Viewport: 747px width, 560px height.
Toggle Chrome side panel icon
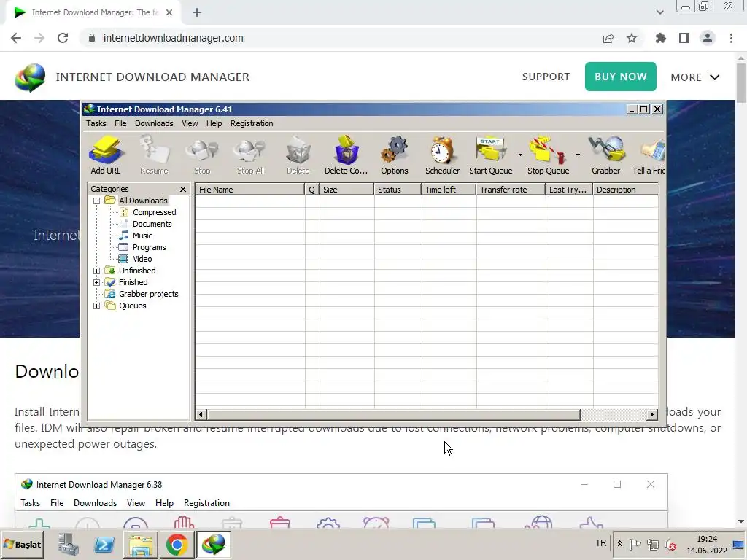(x=684, y=38)
